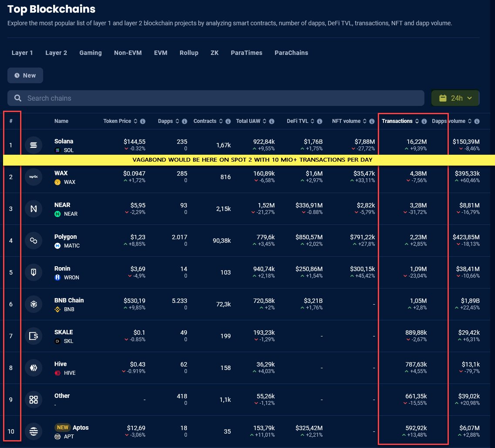Sort table by Dapps count
Image resolution: width=495 pixels, height=448 pixels.
pyautogui.click(x=177, y=121)
